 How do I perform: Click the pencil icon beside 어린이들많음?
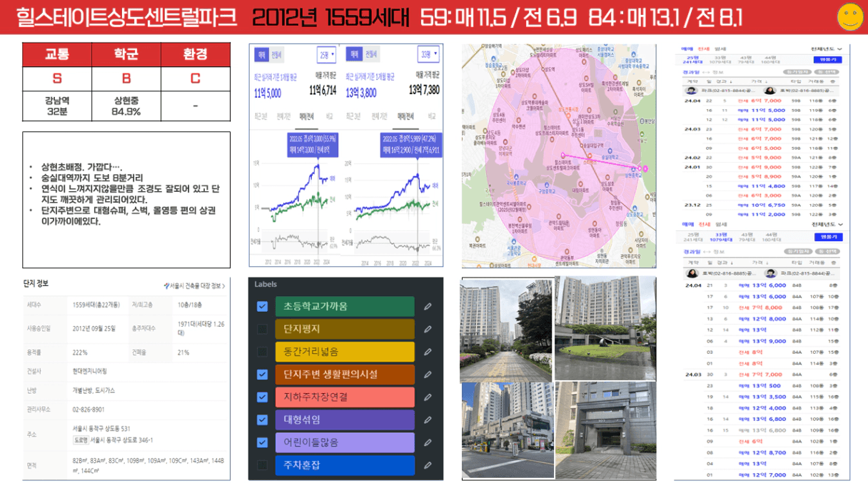427,443
